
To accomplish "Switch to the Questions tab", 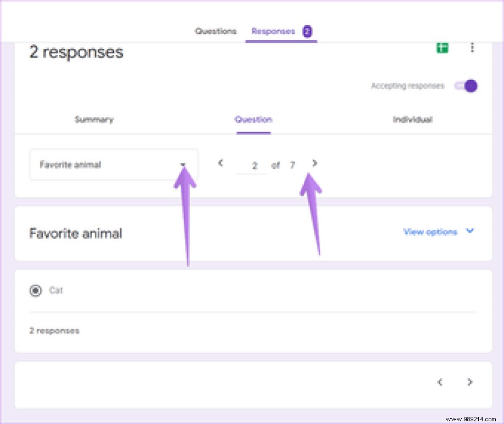I will coord(216,31).
